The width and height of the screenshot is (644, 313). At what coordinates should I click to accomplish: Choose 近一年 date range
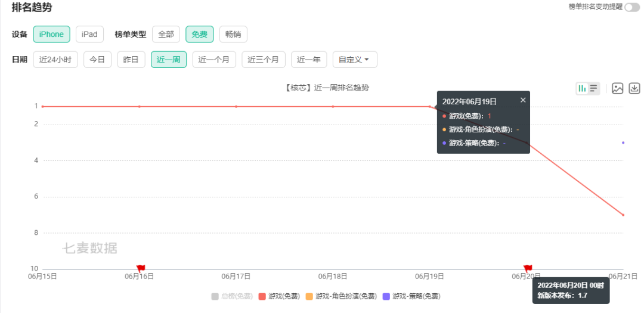click(309, 60)
